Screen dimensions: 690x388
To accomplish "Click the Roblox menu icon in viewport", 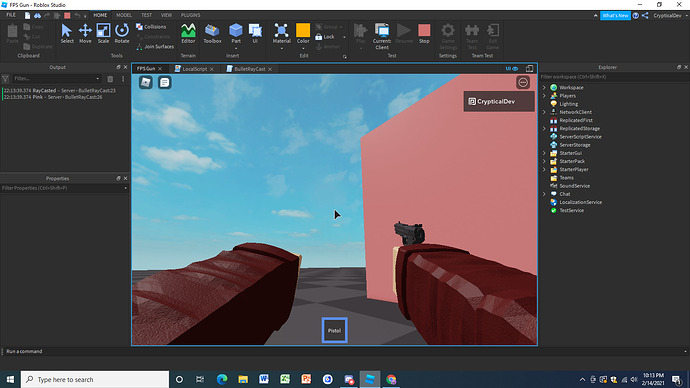I will (146, 82).
